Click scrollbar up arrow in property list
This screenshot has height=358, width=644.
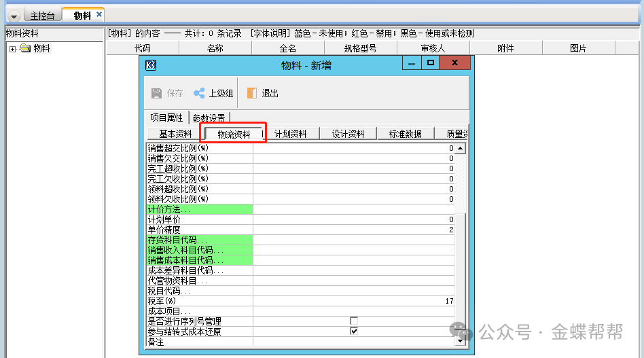pos(461,148)
